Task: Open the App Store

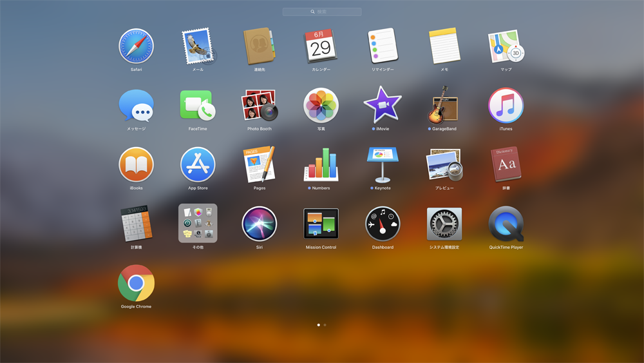Action: coord(198,164)
